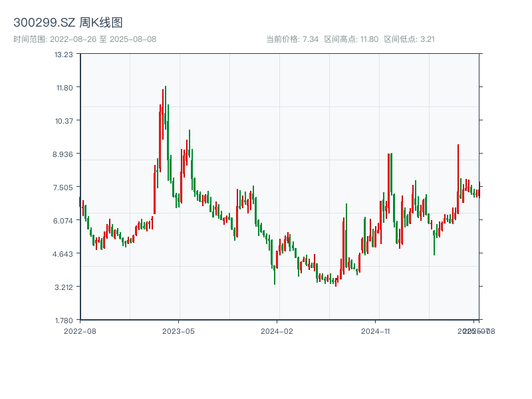
Task: Click the x-axis label 2023-05
Action: coord(178,331)
